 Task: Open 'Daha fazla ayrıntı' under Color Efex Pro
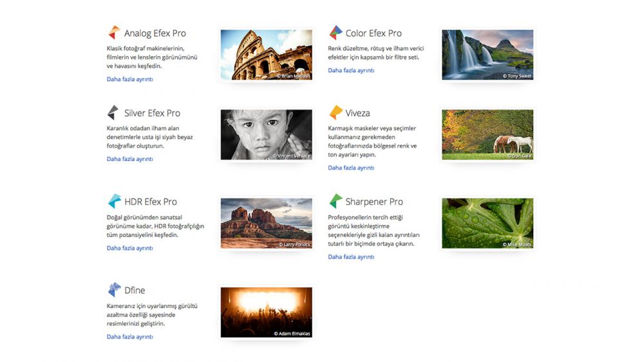click(351, 70)
